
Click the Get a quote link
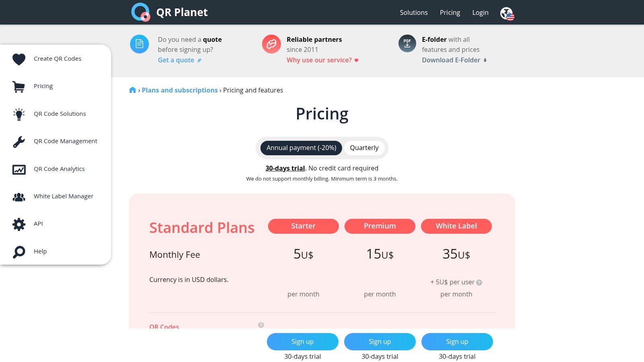click(176, 60)
